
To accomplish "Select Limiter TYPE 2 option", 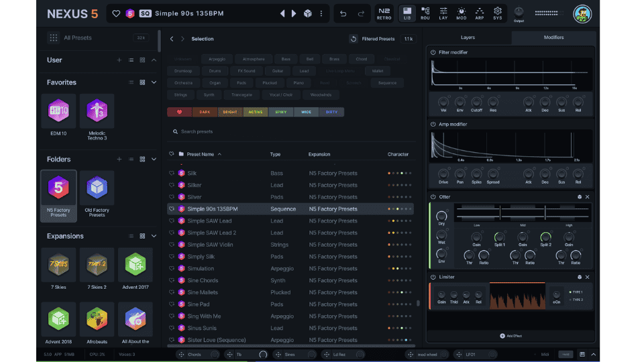I will coord(576,300).
